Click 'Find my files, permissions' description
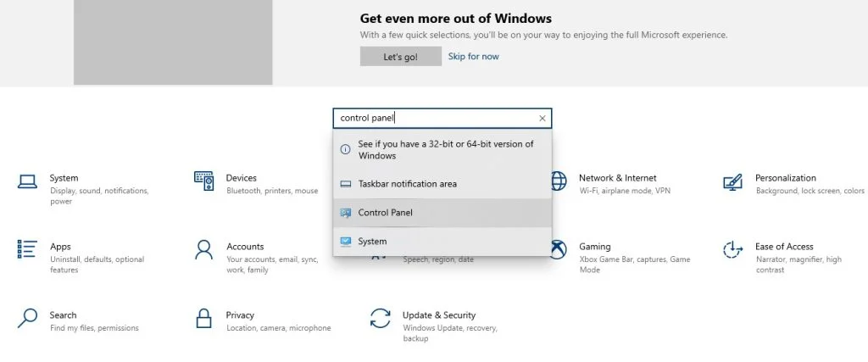868x362 pixels. pyautogui.click(x=94, y=328)
